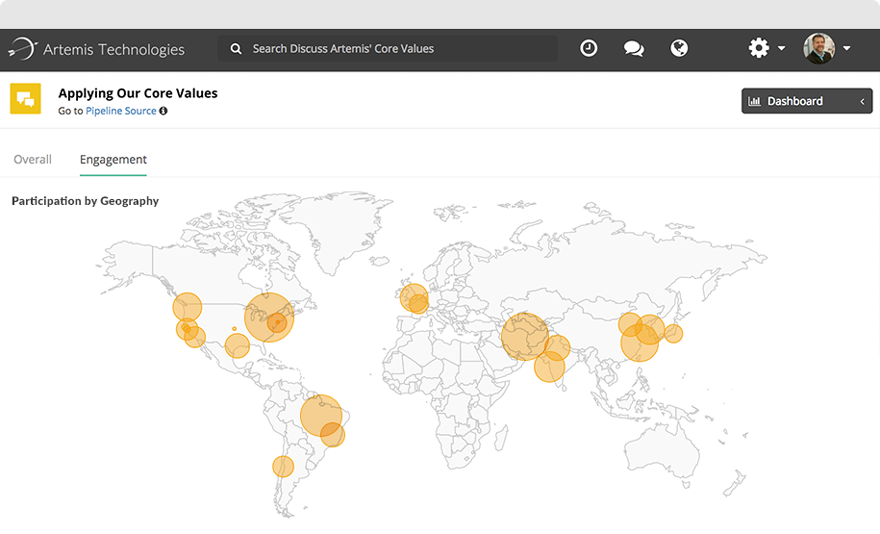Click the bubble over the United Kingdom
The image size is (880, 534).
(414, 298)
